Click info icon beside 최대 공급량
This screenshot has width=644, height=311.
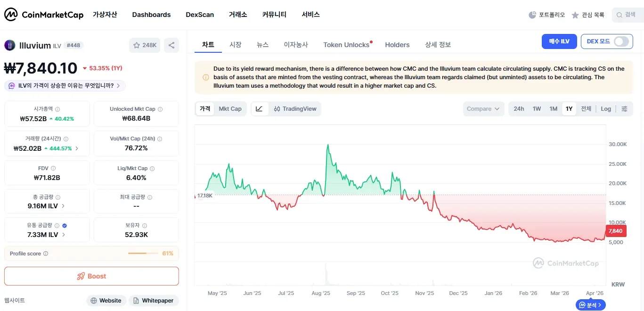tap(150, 197)
